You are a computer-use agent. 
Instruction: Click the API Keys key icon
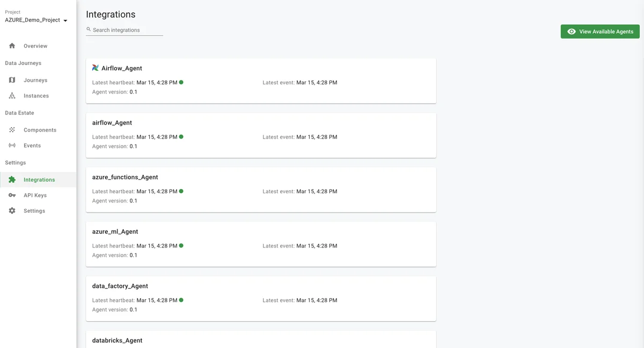[x=12, y=195]
